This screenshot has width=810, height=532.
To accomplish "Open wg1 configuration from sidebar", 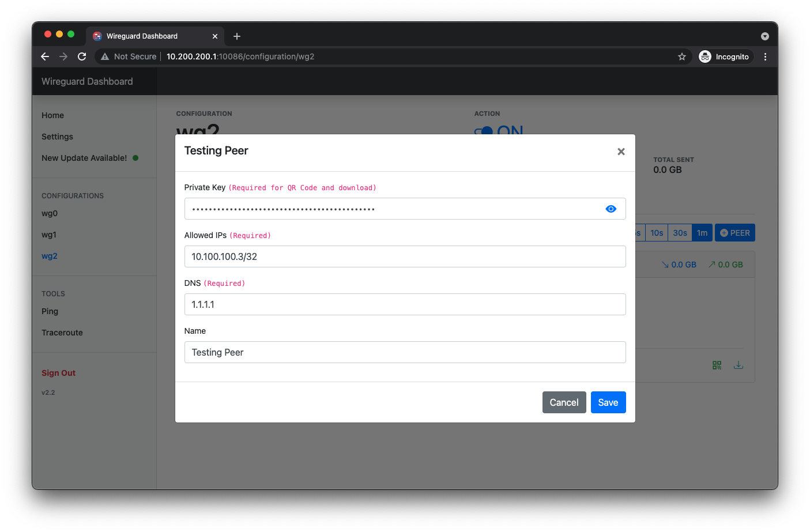I will [49, 235].
